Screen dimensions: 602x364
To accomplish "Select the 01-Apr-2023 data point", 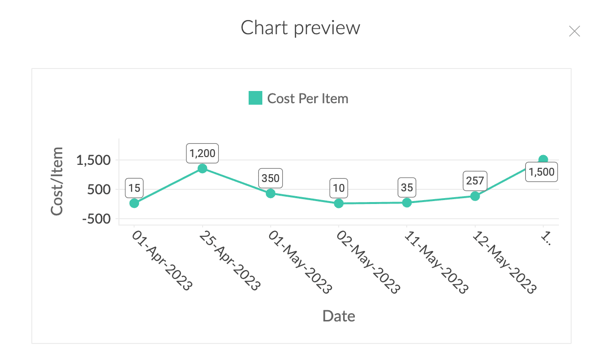I will click(134, 203).
